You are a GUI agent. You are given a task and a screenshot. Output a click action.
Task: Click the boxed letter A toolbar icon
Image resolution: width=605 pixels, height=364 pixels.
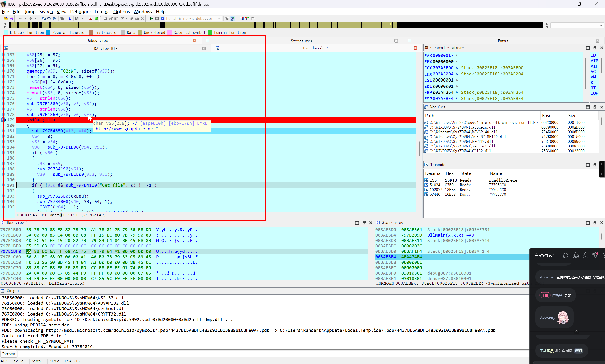(x=77, y=18)
